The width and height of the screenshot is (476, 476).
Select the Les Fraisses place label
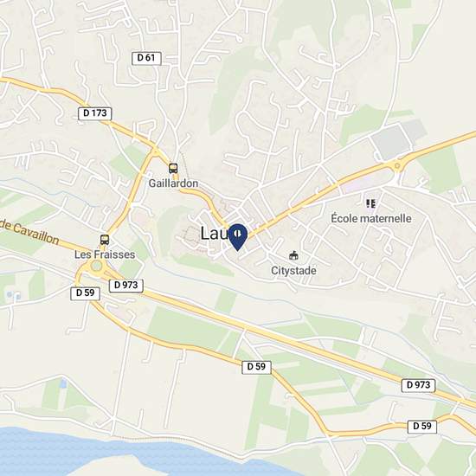pyautogui.click(x=105, y=254)
